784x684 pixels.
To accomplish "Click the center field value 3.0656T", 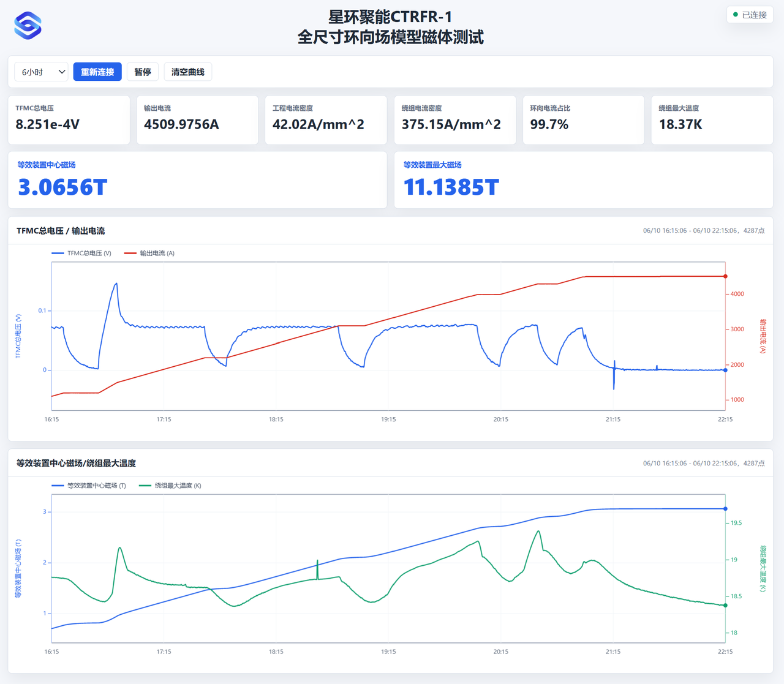I will click(62, 187).
